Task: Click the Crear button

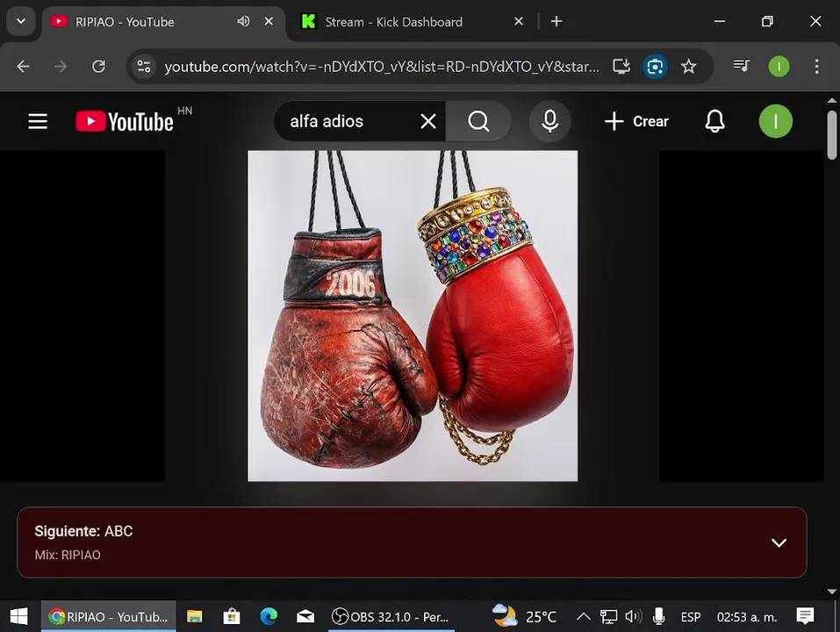Action: click(635, 122)
